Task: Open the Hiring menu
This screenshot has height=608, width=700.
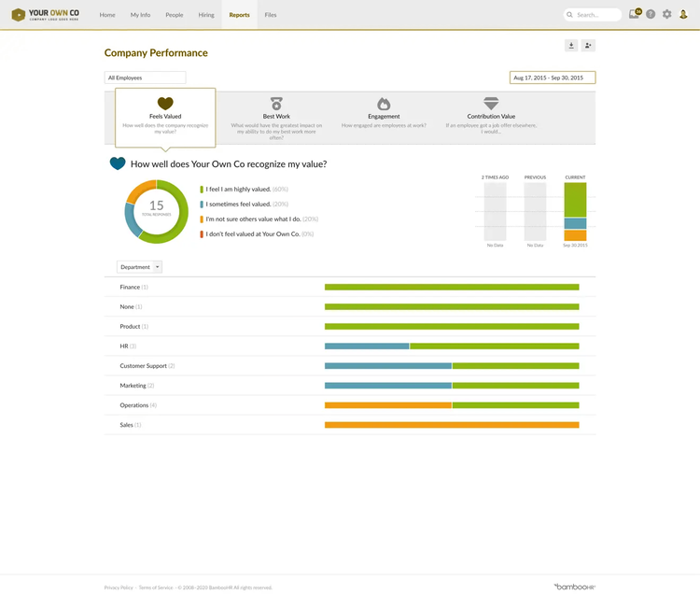Action: [206, 15]
